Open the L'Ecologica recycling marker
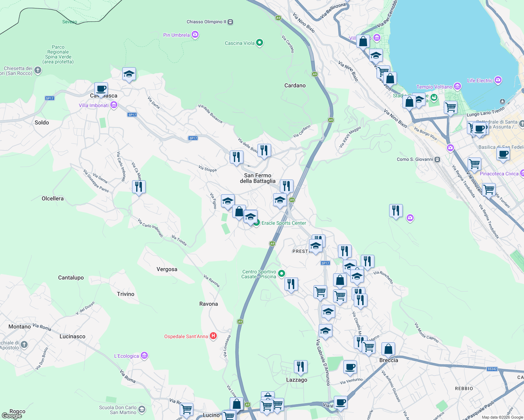Viewport: 524px width, 420px height. (144, 355)
